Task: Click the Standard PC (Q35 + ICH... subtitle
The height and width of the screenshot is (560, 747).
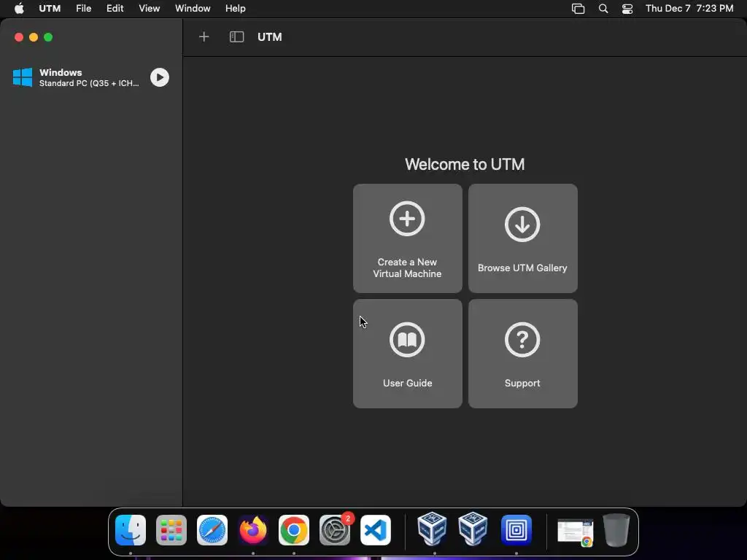Action: [x=89, y=83]
